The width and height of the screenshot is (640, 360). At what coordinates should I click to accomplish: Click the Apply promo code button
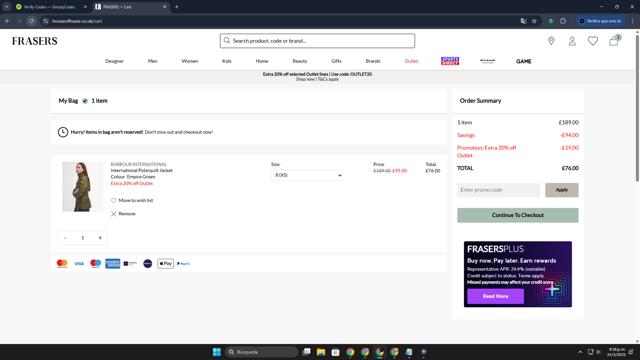pos(562,190)
